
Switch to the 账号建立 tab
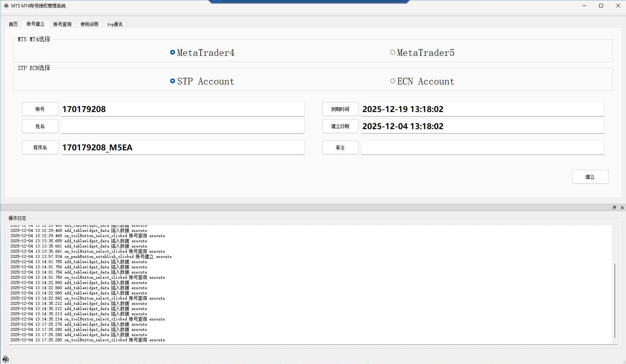pos(35,24)
